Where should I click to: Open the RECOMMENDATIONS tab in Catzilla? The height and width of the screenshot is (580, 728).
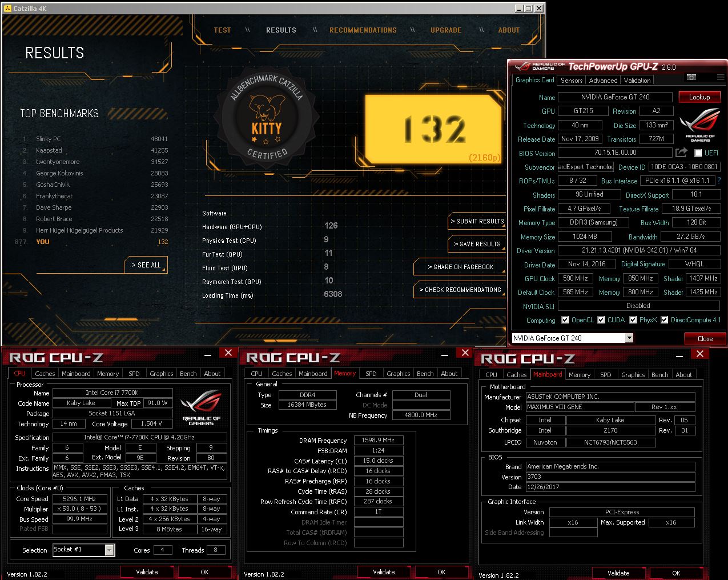coord(363,30)
